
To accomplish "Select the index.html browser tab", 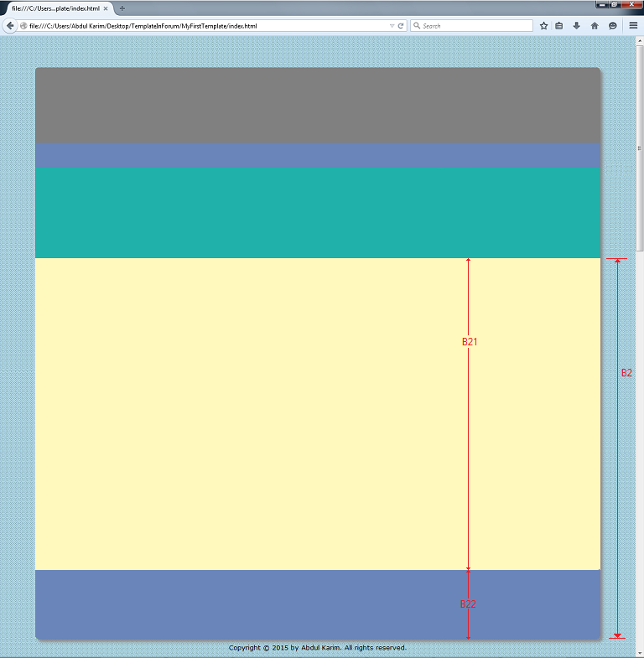I will 55,8.
